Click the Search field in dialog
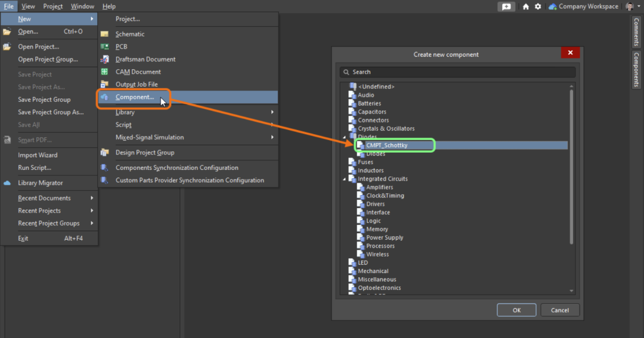 coord(457,72)
